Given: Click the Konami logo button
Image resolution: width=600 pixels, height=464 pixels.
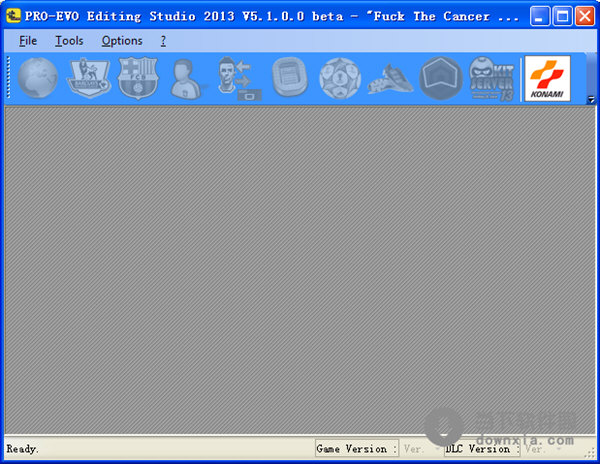Looking at the screenshot, I should [x=547, y=78].
